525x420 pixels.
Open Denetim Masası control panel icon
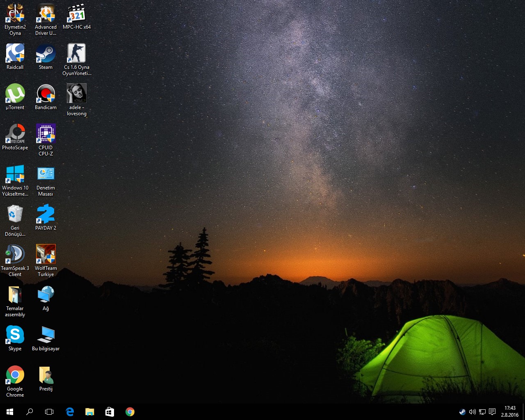tap(46, 180)
